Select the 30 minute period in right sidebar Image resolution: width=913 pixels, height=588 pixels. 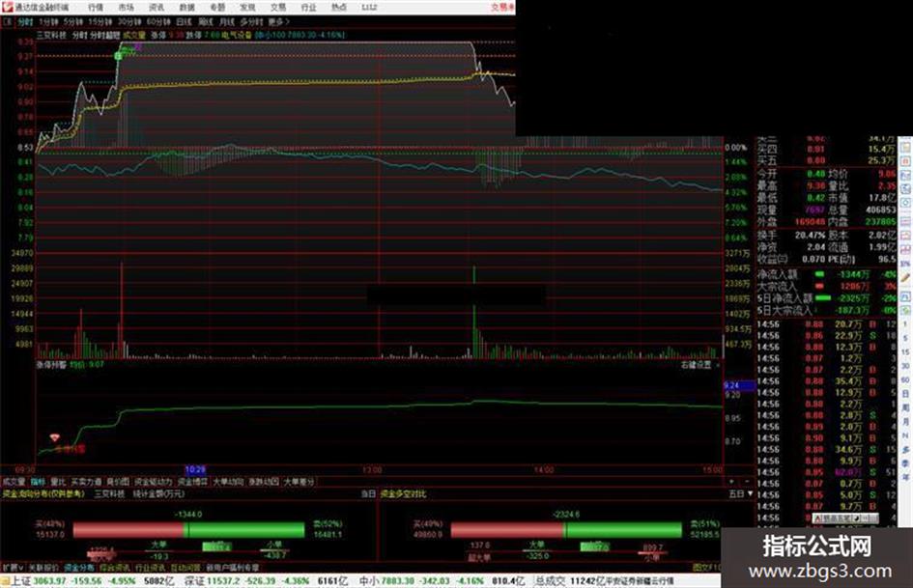click(905, 366)
